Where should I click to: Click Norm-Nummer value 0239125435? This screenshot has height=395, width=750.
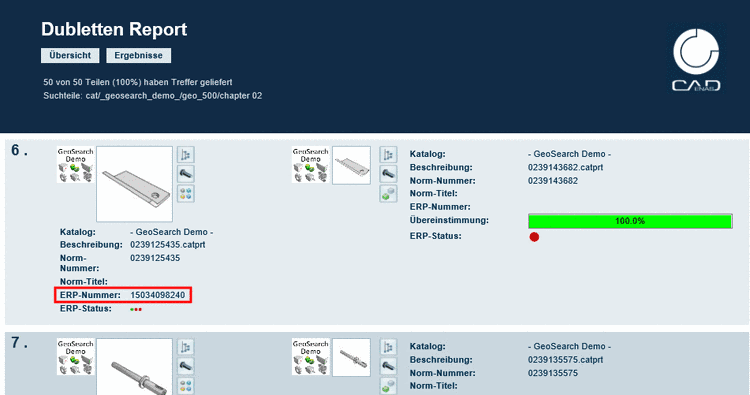[155, 258]
